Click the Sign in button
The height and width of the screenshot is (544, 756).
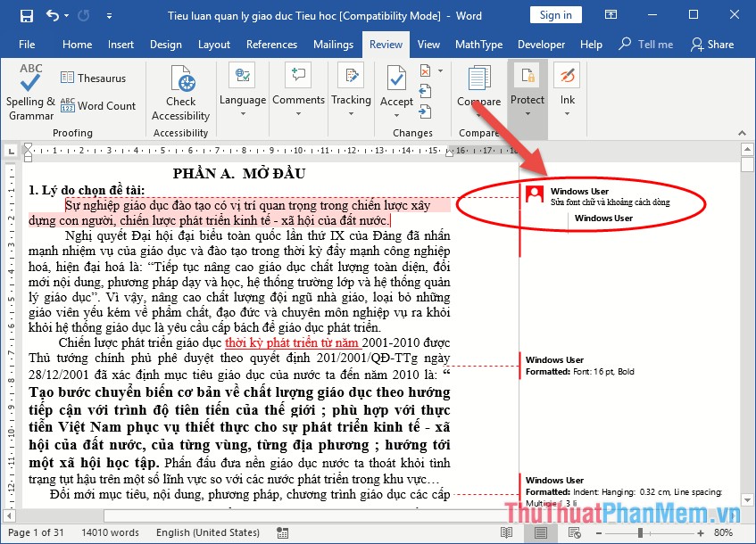(555, 15)
